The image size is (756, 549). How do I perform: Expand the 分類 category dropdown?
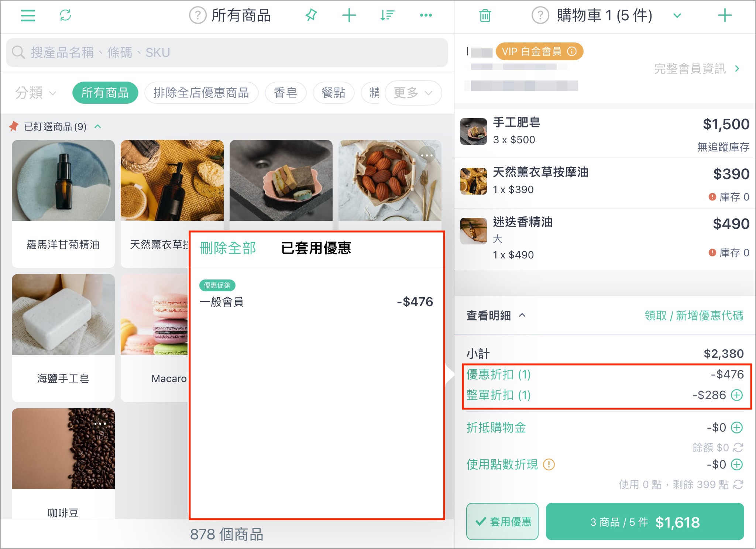tap(36, 93)
